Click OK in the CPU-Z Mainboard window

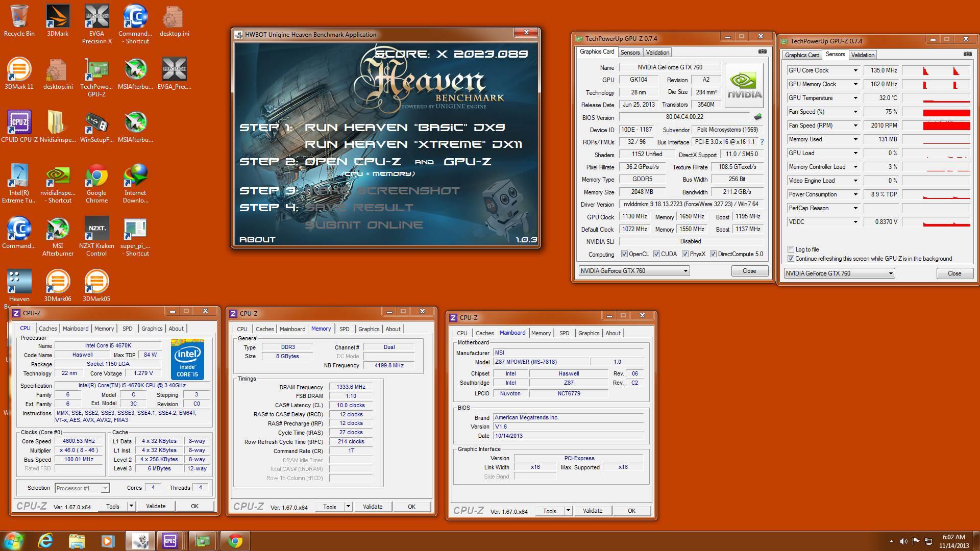[x=631, y=511]
